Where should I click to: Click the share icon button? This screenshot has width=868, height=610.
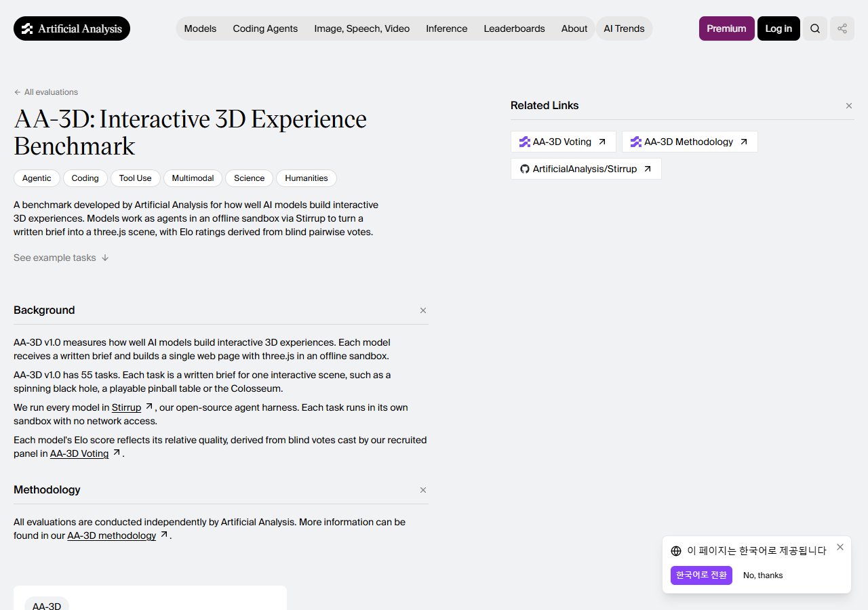(x=842, y=28)
